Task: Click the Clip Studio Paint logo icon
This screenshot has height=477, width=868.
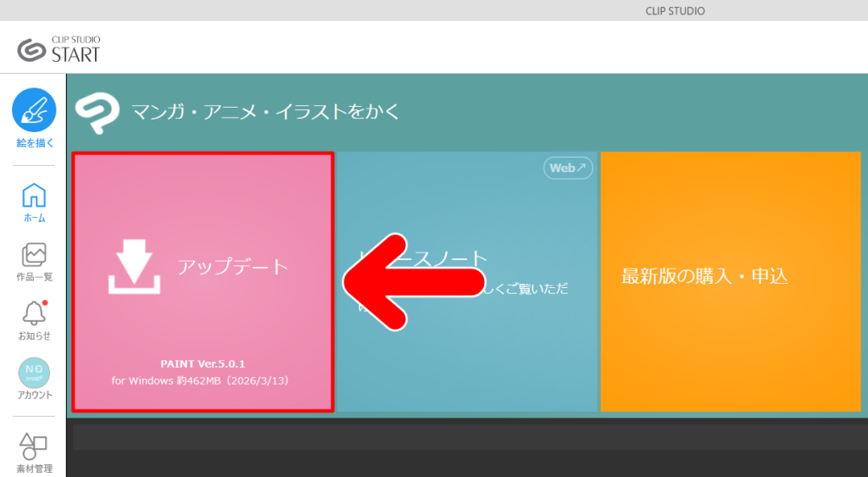Action: [97, 113]
